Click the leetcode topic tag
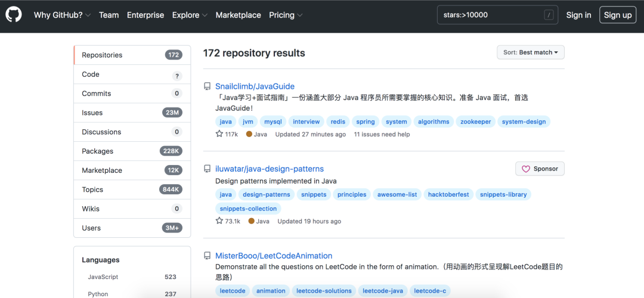 233,291
